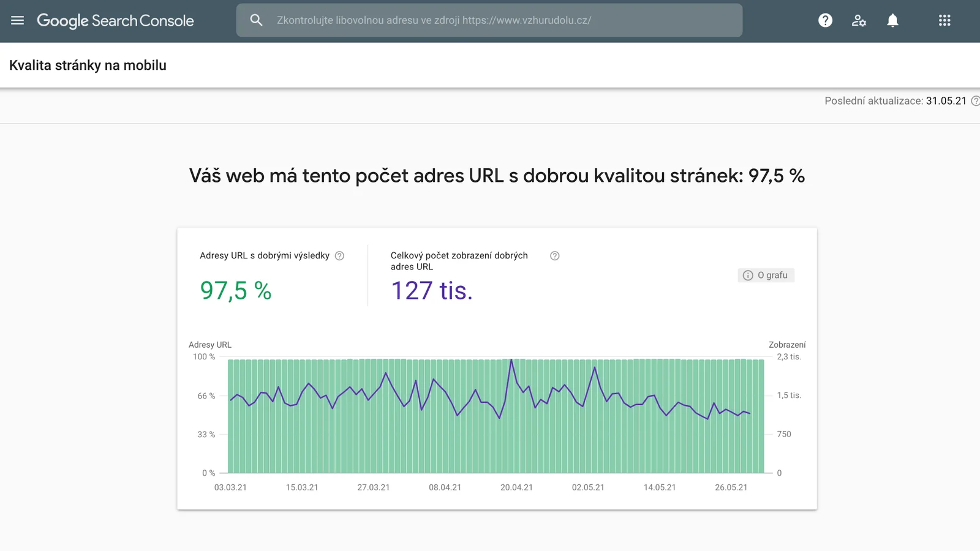Toggle the 'Adresy URL s dobrými výsledky' metric panel
The width and height of the screenshot is (980, 551).
[x=269, y=275]
